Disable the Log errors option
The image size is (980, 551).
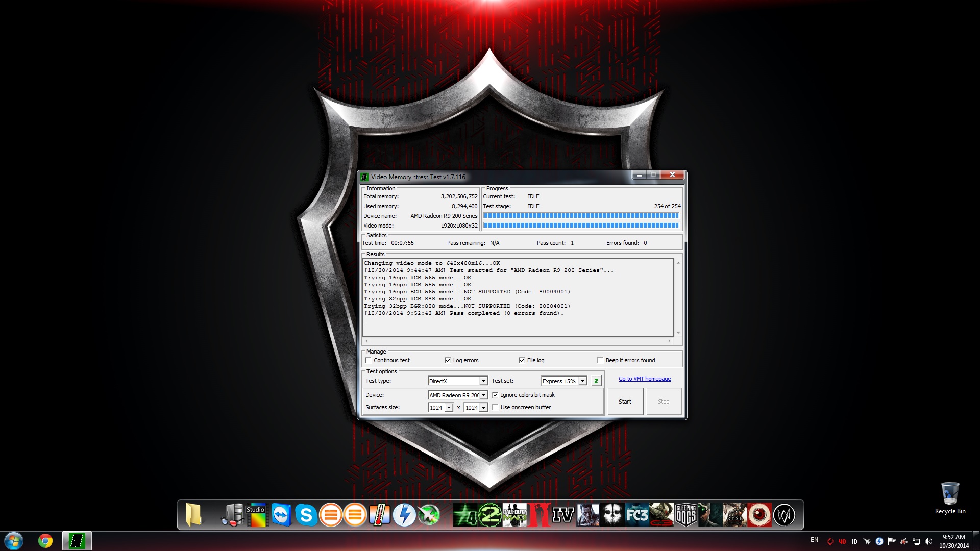coord(447,360)
